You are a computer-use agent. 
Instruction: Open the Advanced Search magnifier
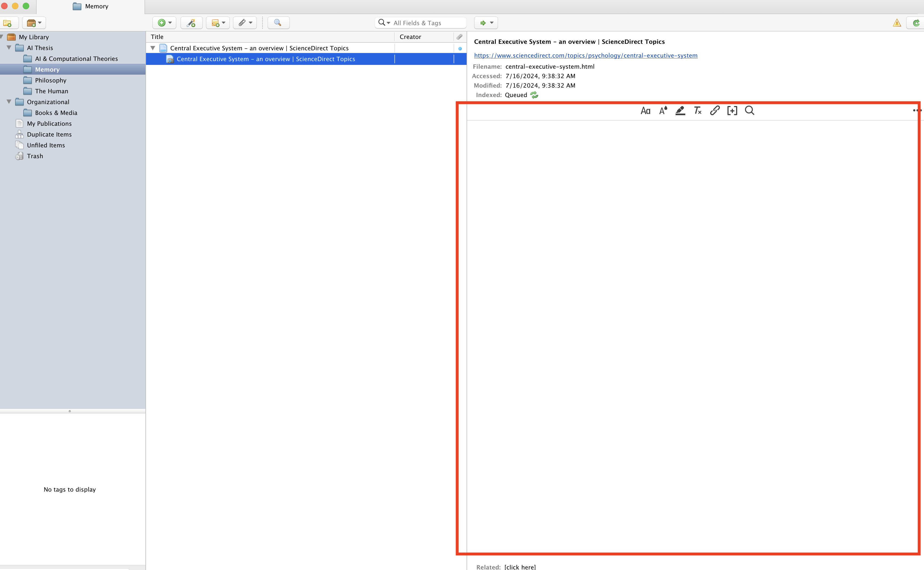click(x=278, y=23)
